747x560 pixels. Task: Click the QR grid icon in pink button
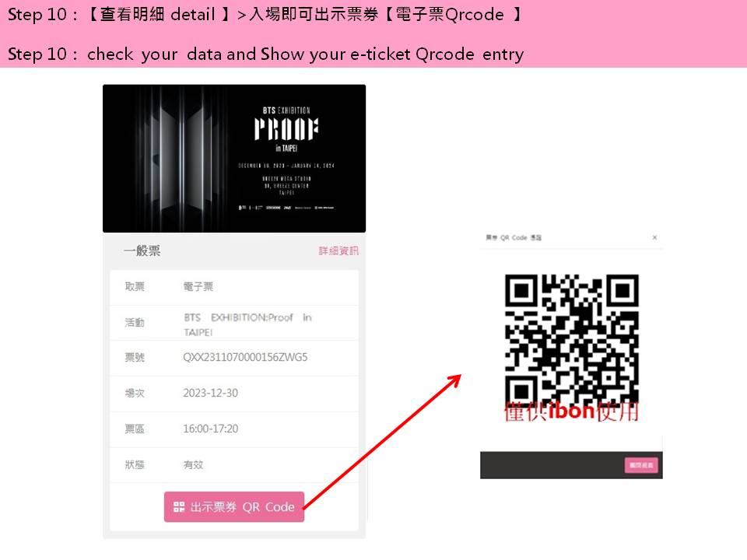[x=179, y=507]
